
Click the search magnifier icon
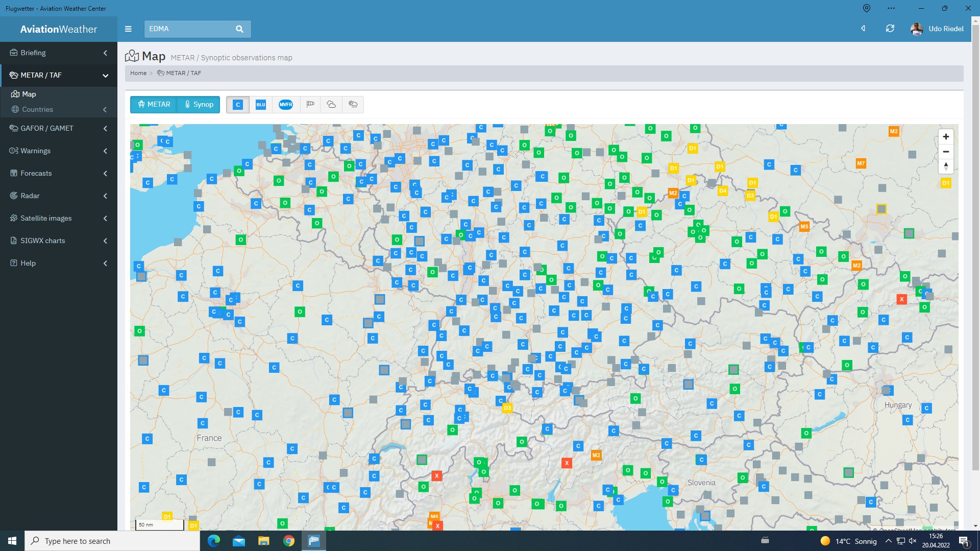(239, 29)
